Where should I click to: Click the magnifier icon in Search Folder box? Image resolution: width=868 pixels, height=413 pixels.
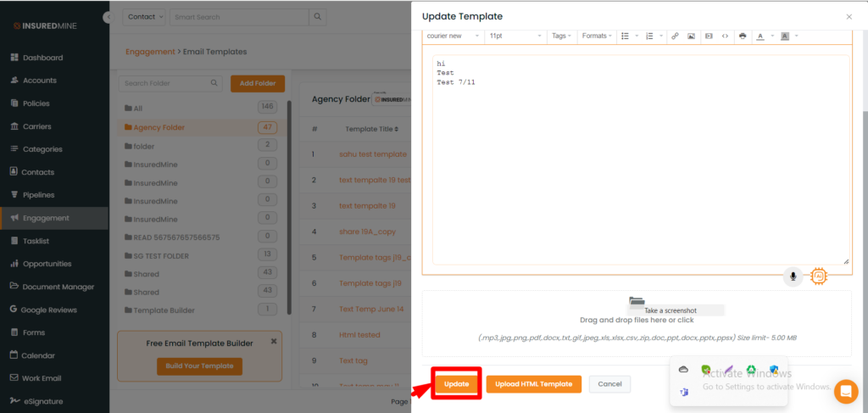214,83
